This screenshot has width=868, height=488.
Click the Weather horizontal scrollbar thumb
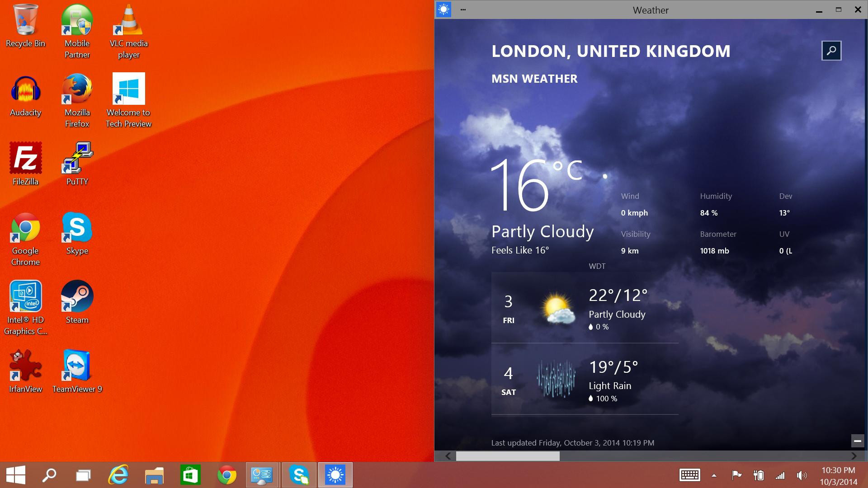click(507, 456)
